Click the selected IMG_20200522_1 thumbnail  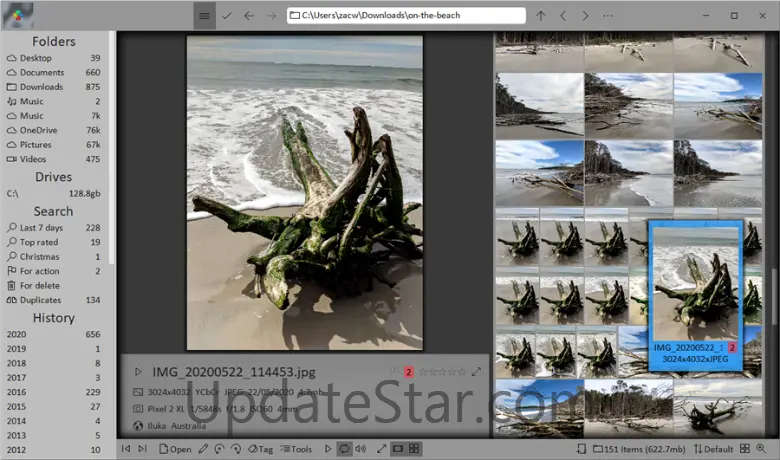point(695,295)
